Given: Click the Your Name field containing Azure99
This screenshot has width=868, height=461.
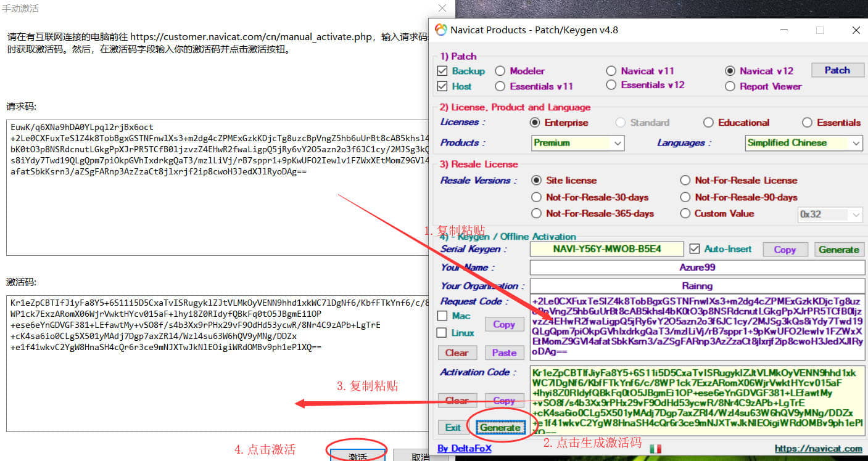Looking at the screenshot, I should click(697, 267).
